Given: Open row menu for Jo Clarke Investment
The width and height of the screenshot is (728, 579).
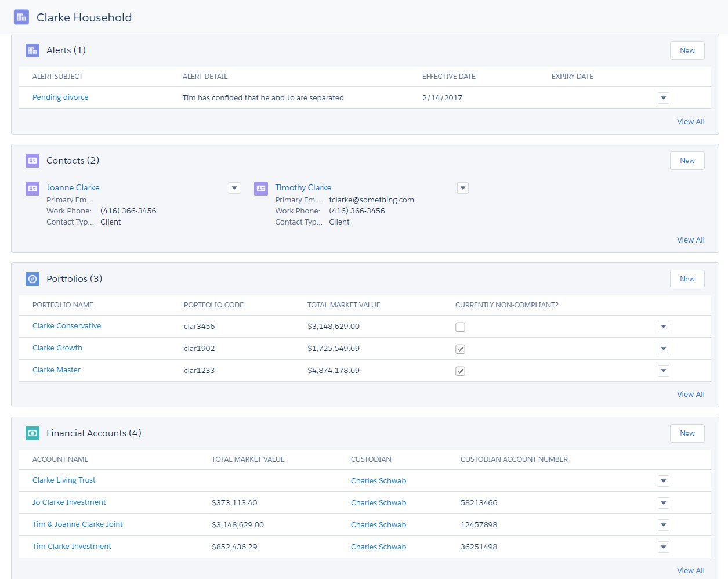Looking at the screenshot, I should click(x=664, y=503).
